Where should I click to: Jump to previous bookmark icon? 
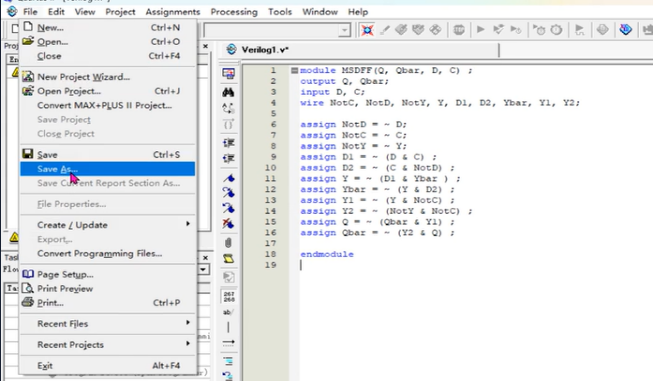click(228, 208)
